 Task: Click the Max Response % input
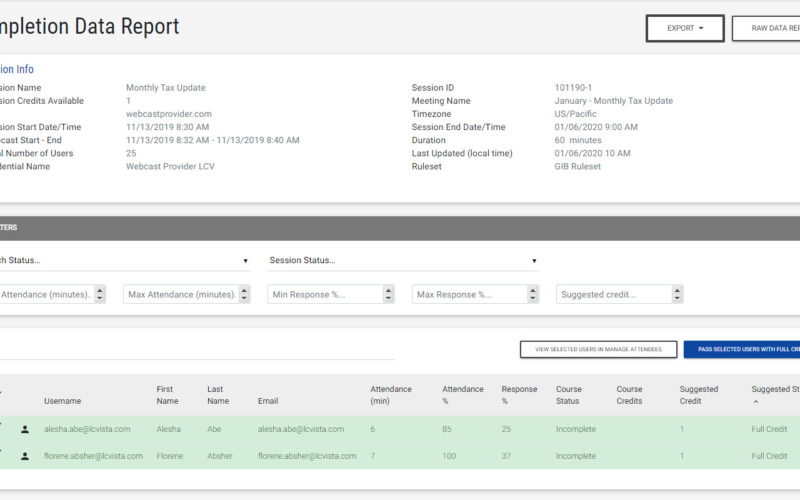click(x=469, y=294)
